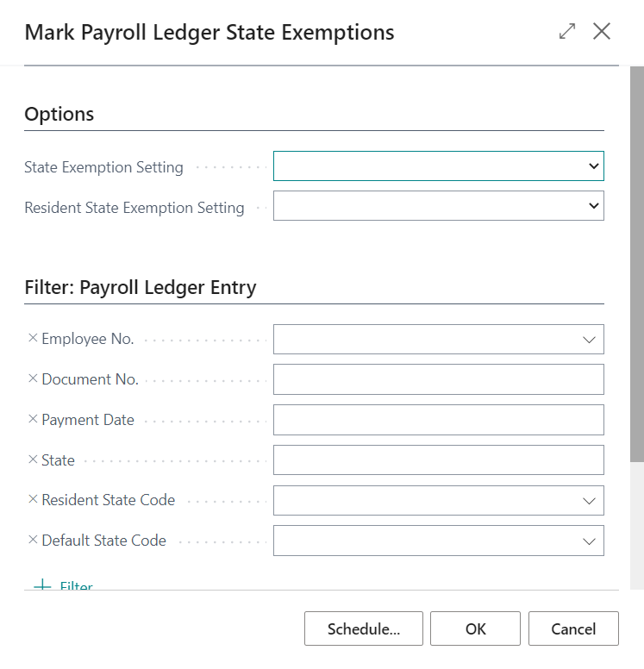Remove the Employee No. filter with its X icon
Screen dimensions: 644x669
[33, 338]
